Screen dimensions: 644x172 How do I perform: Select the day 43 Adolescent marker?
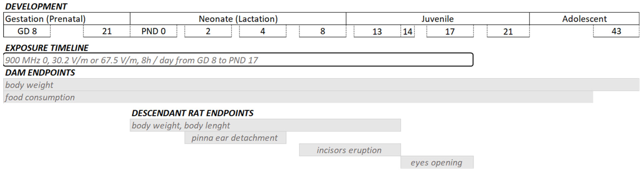coord(616,31)
